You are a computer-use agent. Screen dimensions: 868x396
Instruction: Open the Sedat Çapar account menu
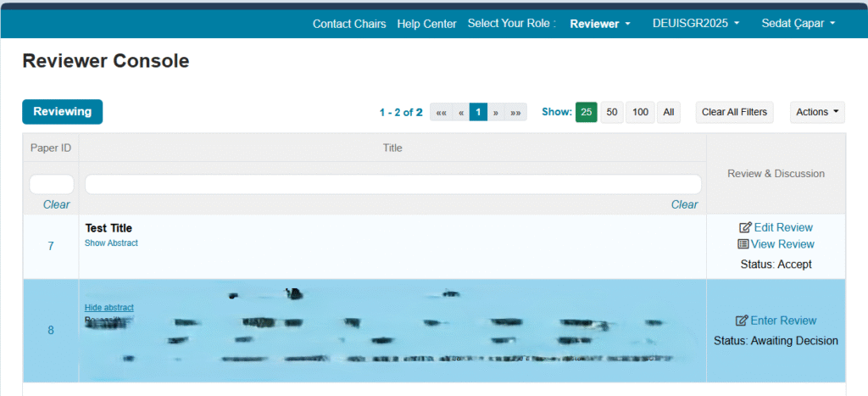(x=798, y=24)
